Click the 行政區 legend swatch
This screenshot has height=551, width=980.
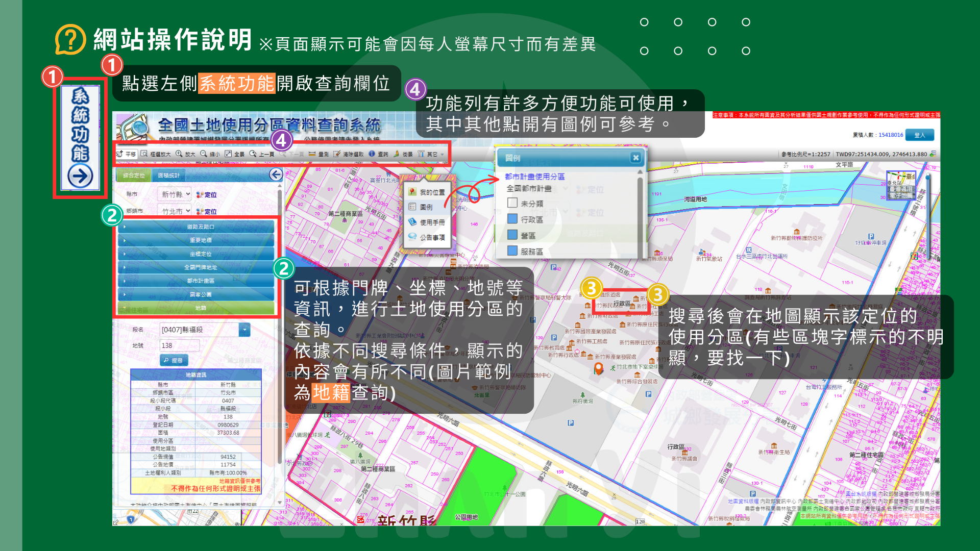512,219
